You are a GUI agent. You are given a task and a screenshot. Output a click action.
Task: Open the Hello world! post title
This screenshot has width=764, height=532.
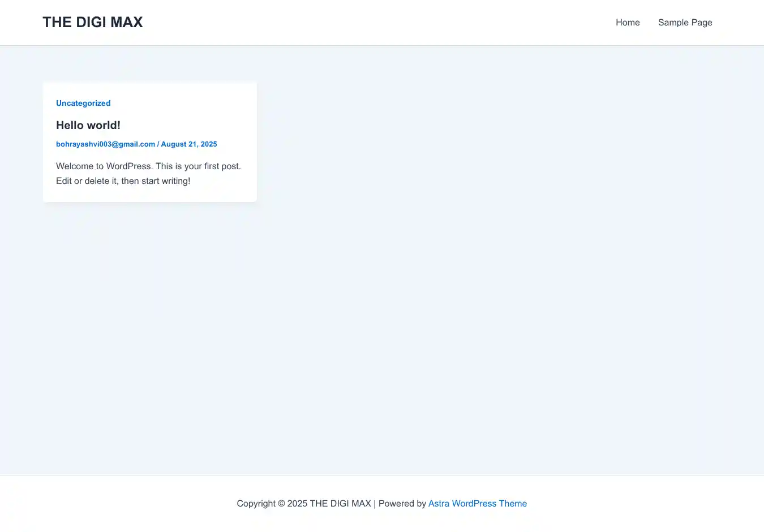pos(88,125)
